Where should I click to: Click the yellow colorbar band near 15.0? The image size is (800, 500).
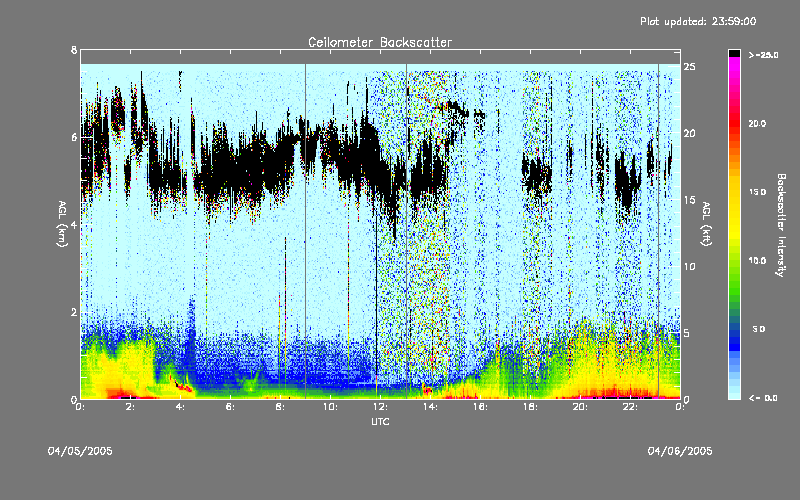click(x=734, y=193)
